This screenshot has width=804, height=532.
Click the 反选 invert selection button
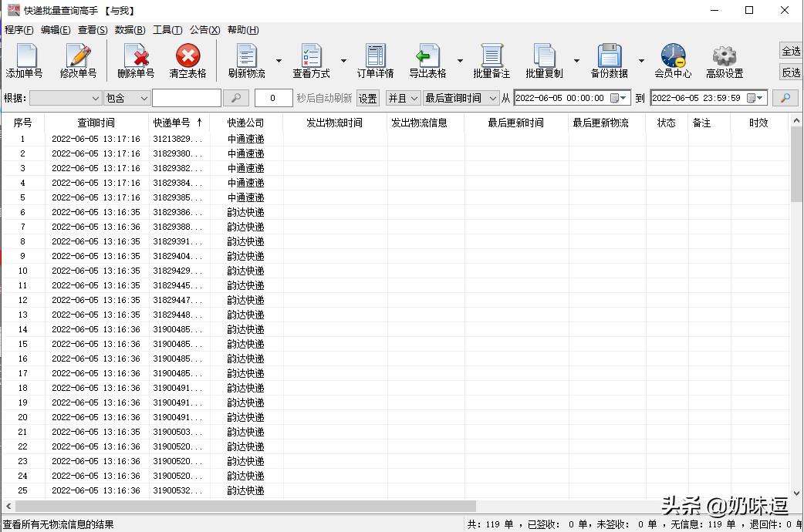pos(792,72)
